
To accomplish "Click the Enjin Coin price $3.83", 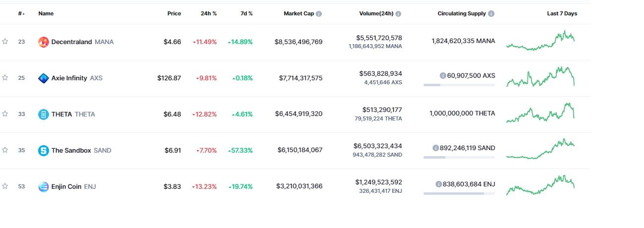I will (172, 187).
